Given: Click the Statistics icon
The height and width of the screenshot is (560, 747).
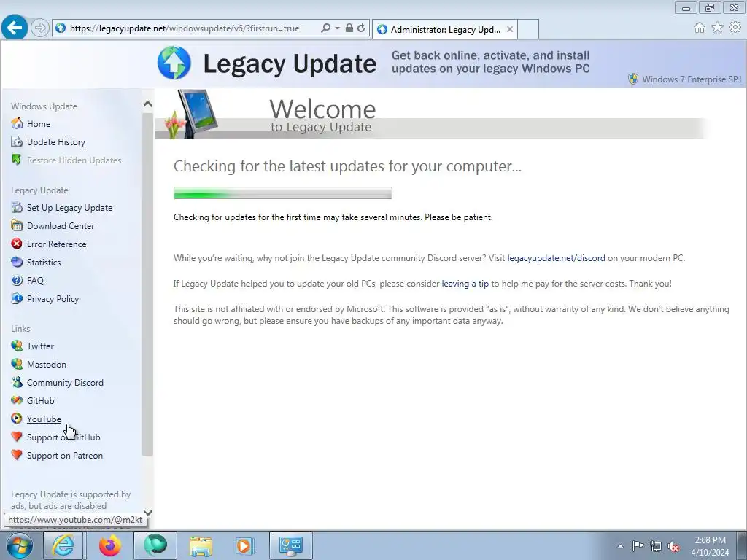Looking at the screenshot, I should (x=17, y=262).
